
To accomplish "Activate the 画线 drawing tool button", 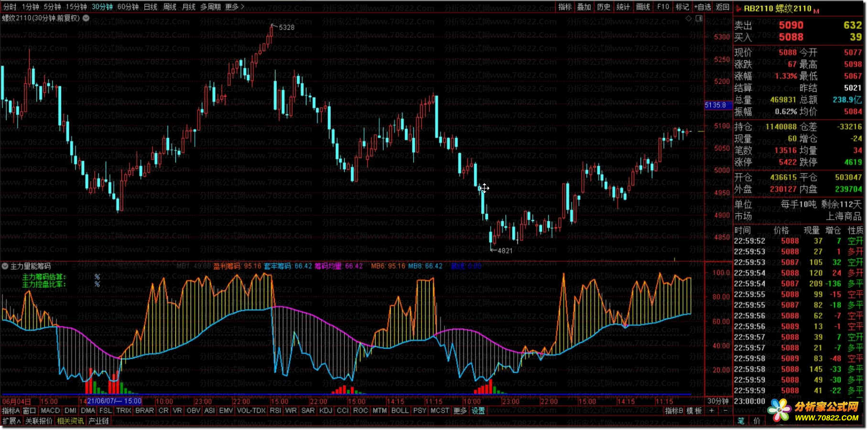I will pyautogui.click(x=643, y=7).
